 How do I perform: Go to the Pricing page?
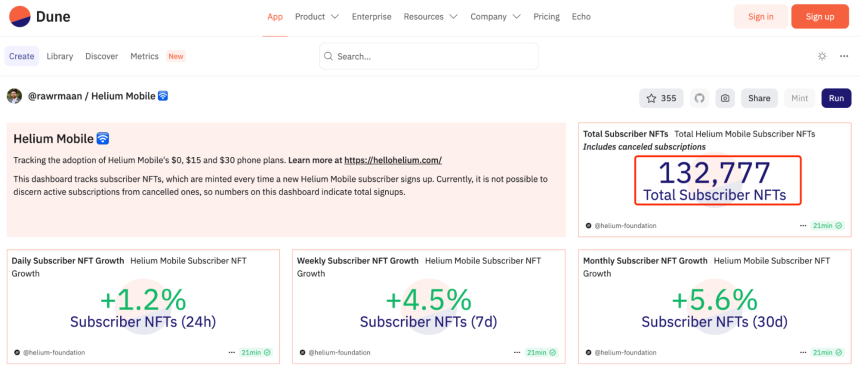546,16
